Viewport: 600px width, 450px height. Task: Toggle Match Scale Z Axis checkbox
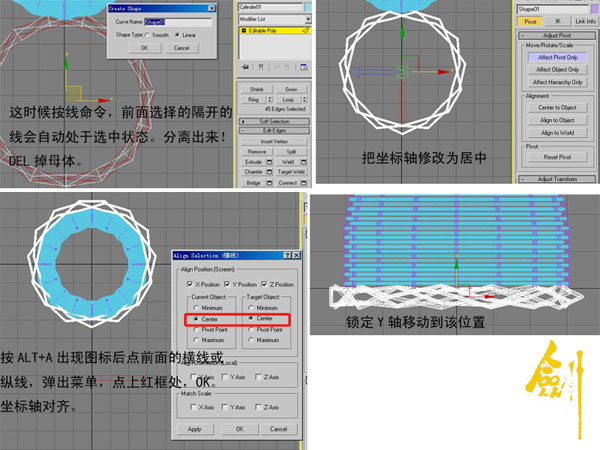click(x=258, y=407)
